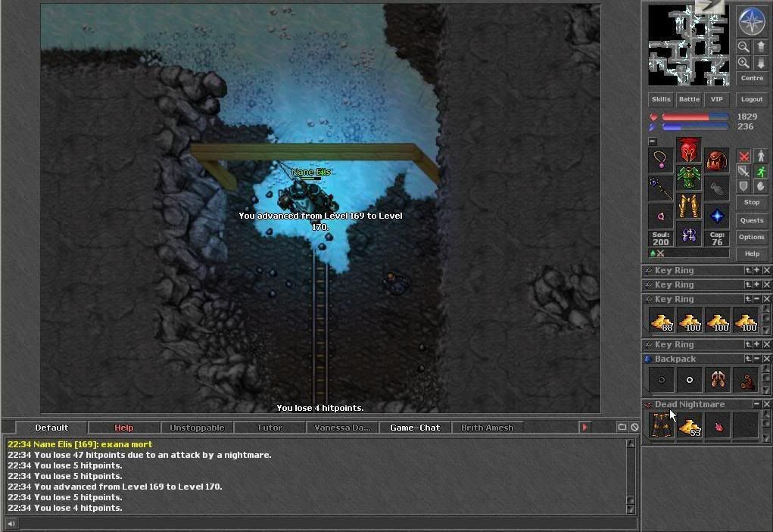Loot the legs from Dead Nightmare
Image resolution: width=773 pixels, height=532 pixels.
(x=662, y=425)
